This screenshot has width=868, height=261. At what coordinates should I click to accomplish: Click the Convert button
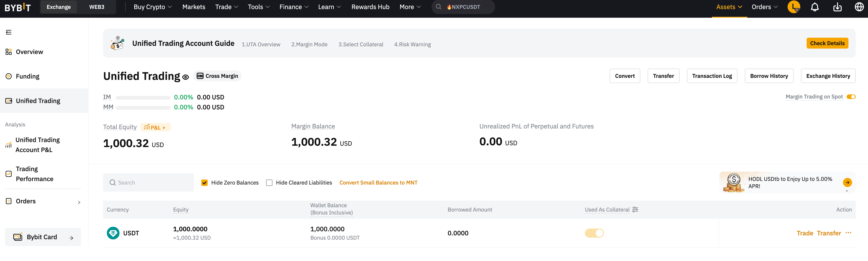click(625, 76)
